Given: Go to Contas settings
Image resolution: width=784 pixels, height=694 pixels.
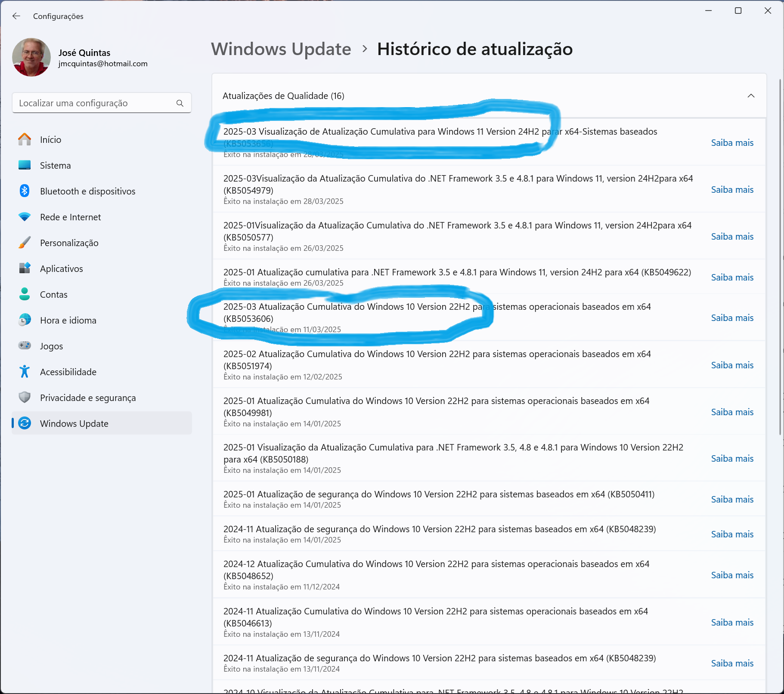Looking at the screenshot, I should pos(102,294).
